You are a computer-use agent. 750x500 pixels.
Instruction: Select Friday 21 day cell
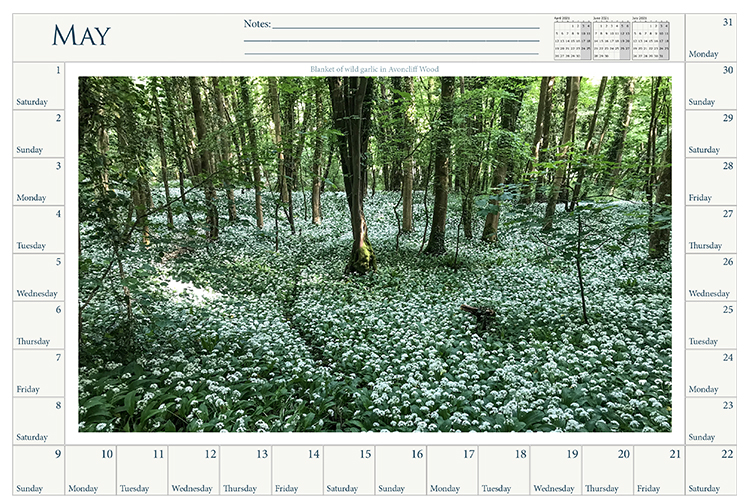coord(659,471)
